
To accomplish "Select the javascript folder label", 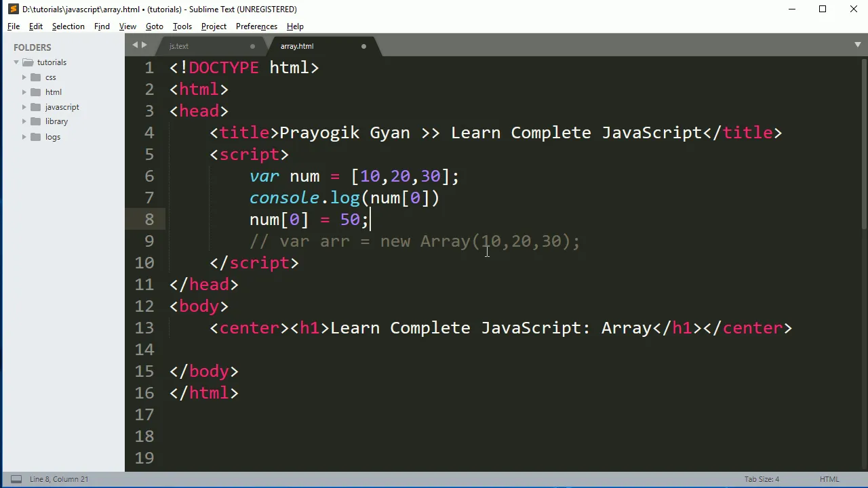I will tap(62, 107).
